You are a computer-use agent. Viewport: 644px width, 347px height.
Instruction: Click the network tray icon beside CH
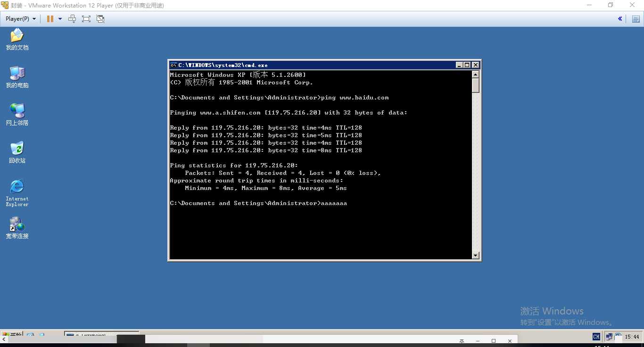tap(609, 337)
